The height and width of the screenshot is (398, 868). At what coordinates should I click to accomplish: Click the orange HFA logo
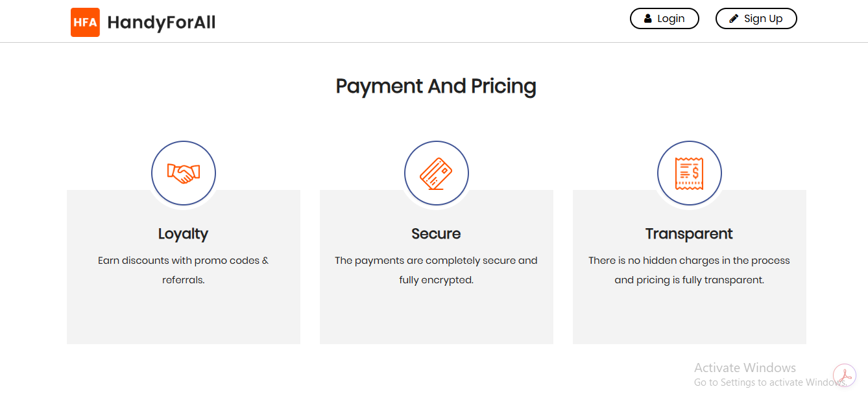point(85,21)
